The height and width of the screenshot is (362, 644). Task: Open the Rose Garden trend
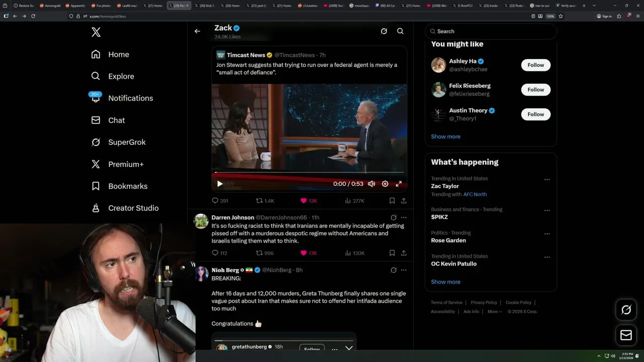448,240
